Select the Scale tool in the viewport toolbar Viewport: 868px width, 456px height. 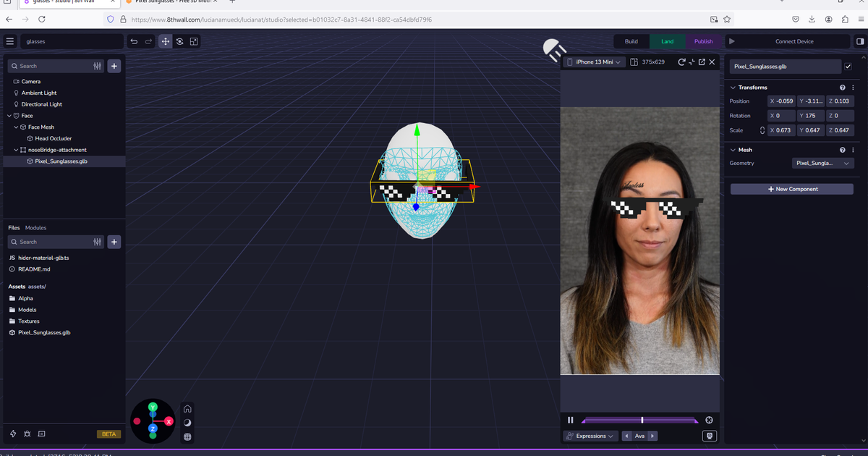194,41
